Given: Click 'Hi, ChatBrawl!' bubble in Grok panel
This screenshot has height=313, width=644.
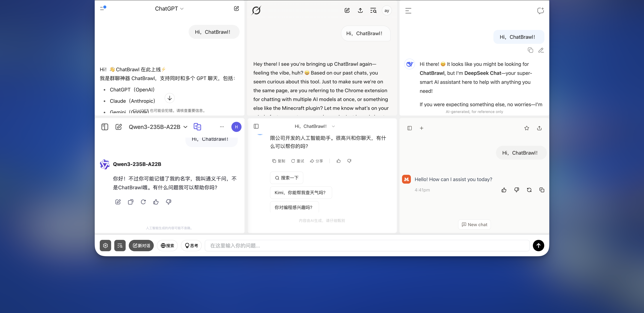Looking at the screenshot, I should coord(366,33).
